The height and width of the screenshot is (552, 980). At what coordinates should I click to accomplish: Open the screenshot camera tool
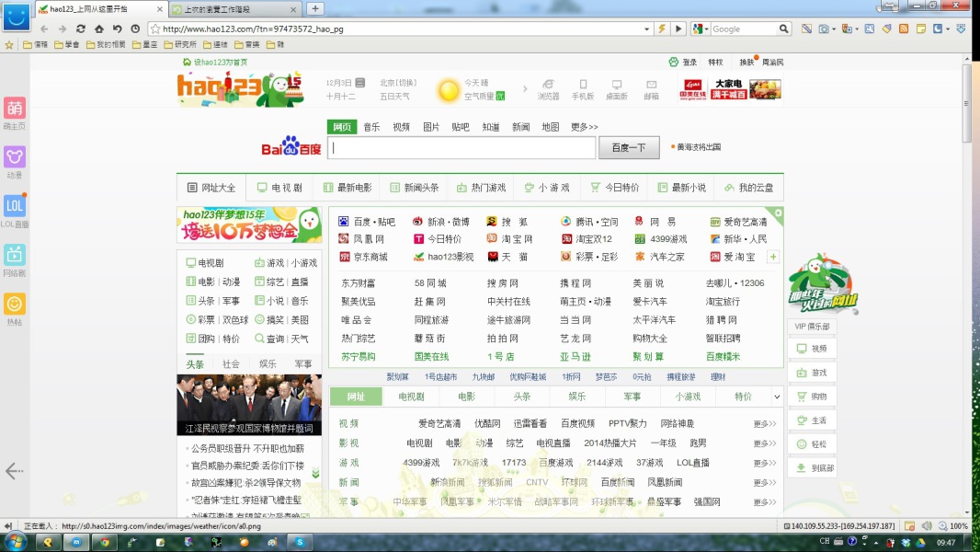825,29
